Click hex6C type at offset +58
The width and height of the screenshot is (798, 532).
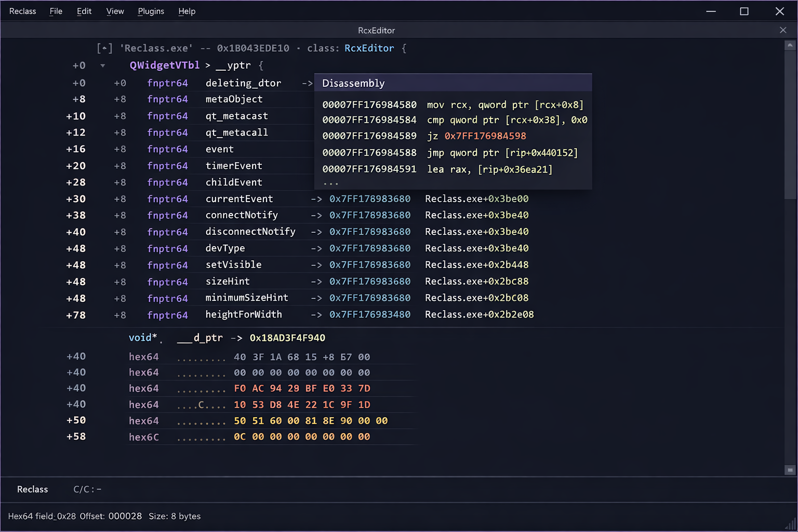[144, 437]
